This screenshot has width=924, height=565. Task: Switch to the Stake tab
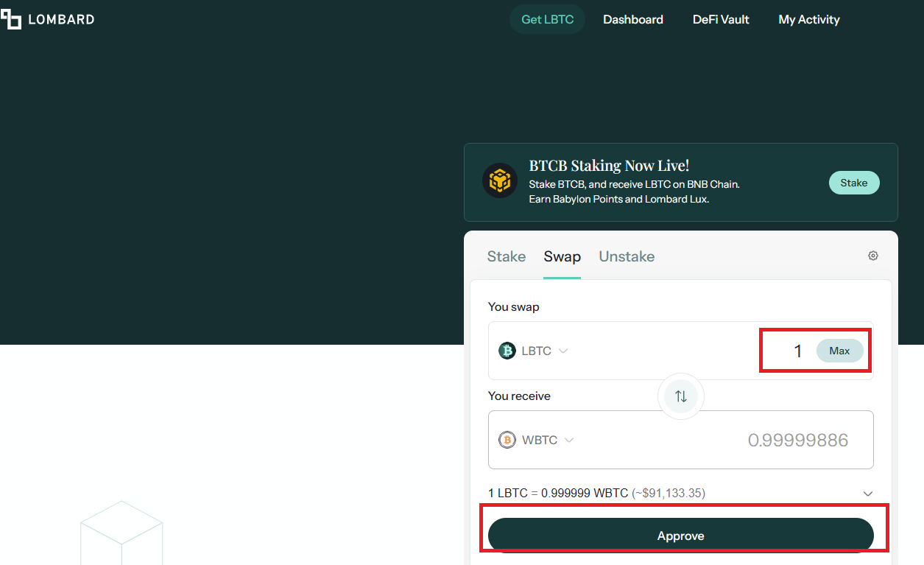(x=507, y=256)
